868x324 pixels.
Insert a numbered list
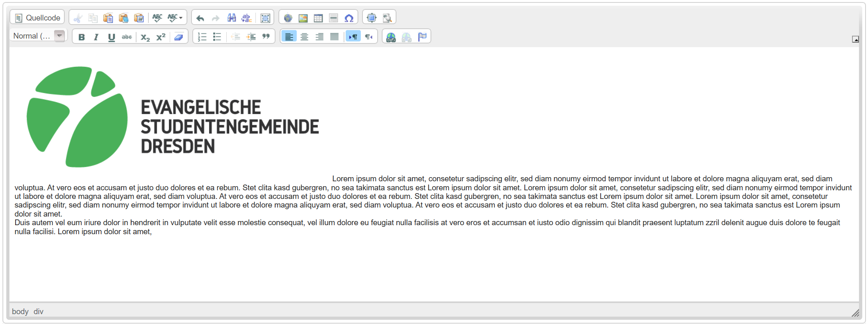(202, 37)
